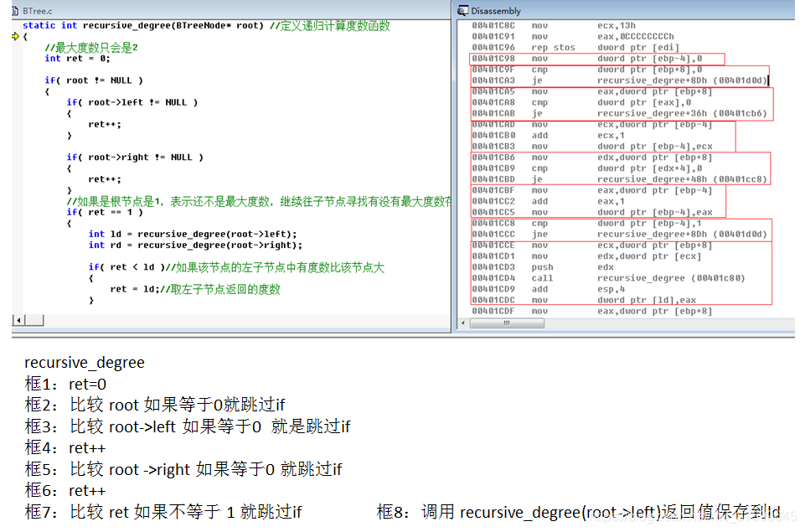
Task: Click the Disassembly window title
Action: coord(495,11)
